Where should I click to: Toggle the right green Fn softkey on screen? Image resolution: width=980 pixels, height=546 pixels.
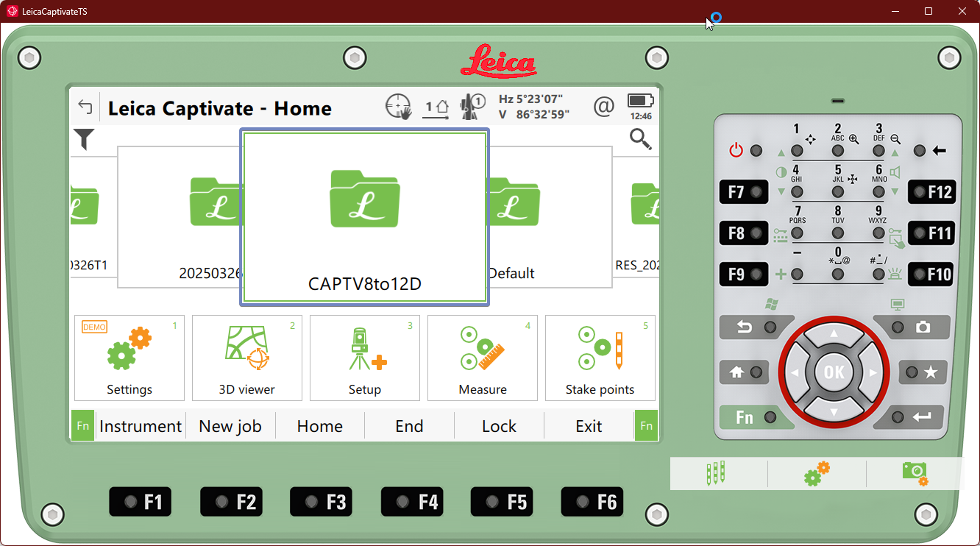[x=646, y=426]
